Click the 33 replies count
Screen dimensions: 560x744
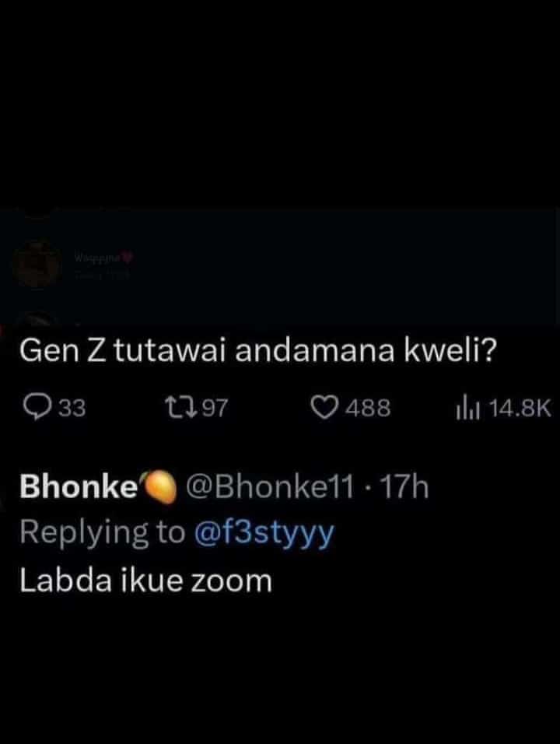[72, 405]
